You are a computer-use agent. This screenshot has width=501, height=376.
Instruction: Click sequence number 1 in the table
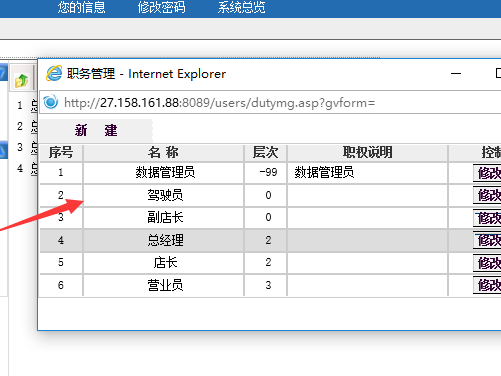click(61, 172)
